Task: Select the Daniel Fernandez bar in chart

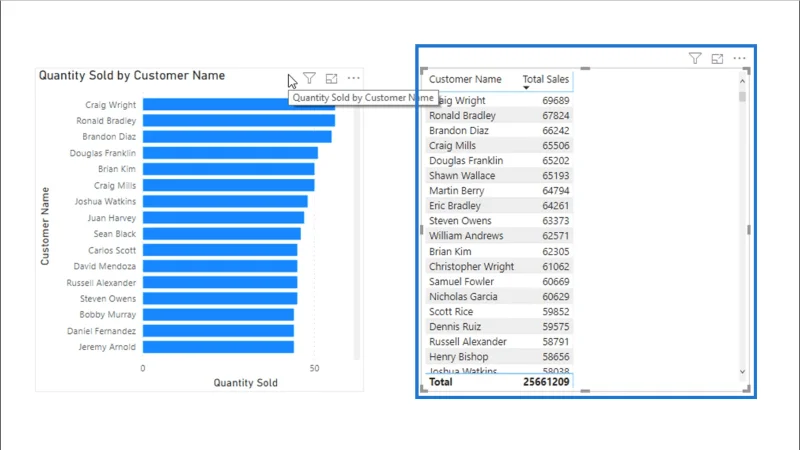Action: coord(218,331)
